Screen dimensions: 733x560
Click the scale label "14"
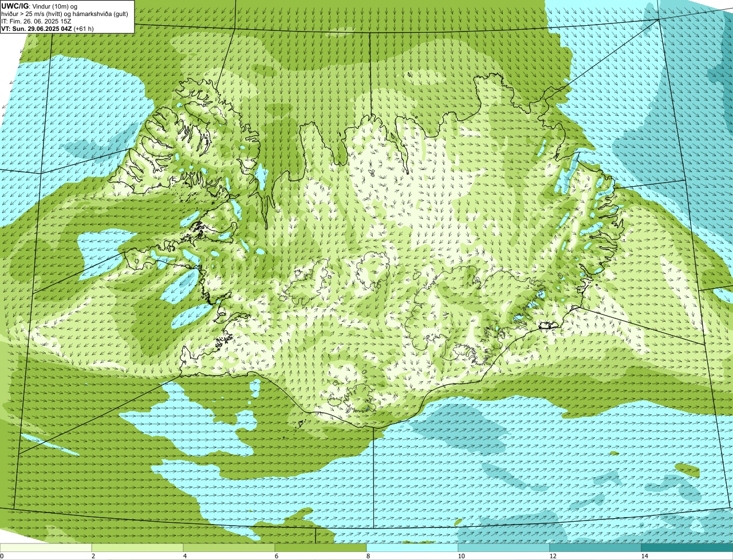[644, 556]
